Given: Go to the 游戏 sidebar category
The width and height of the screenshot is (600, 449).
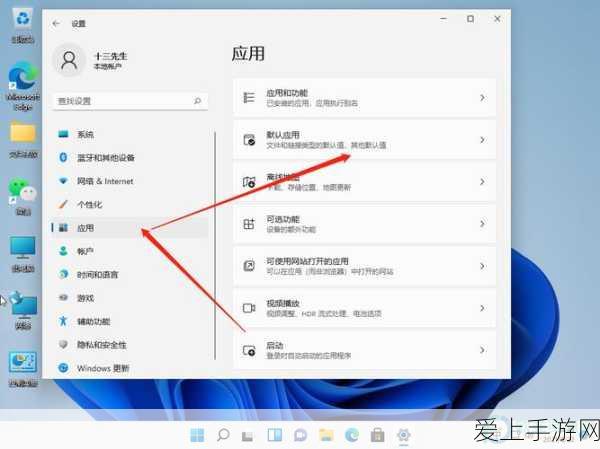Looking at the screenshot, I should pos(130,298).
